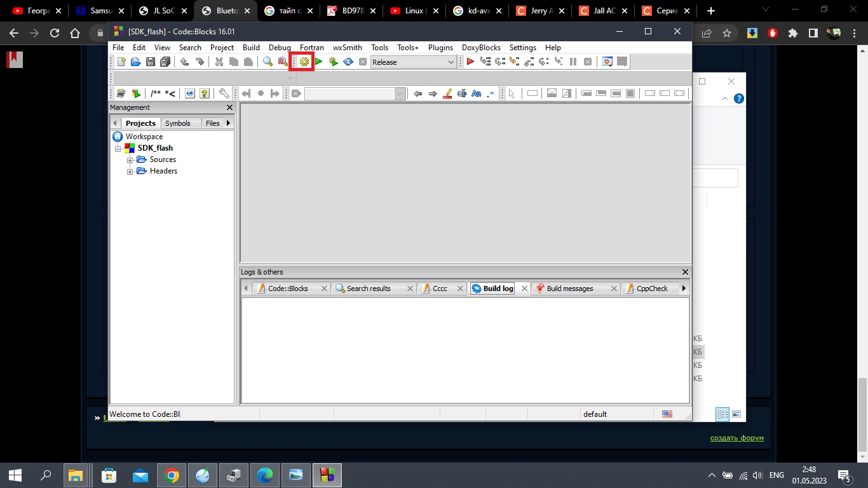Collapse the SDK_flash project node
The image size is (868, 488).
118,148
